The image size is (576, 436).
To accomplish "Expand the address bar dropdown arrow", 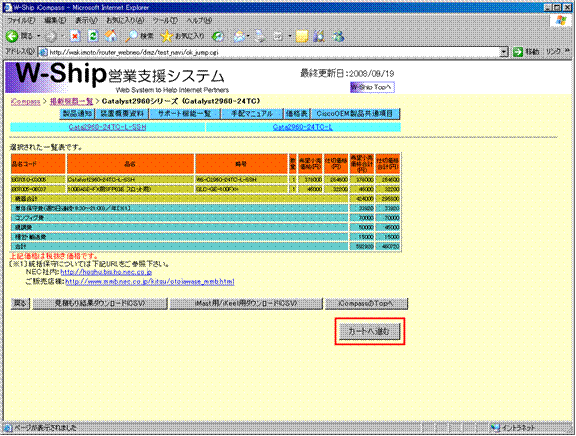I will [504, 52].
